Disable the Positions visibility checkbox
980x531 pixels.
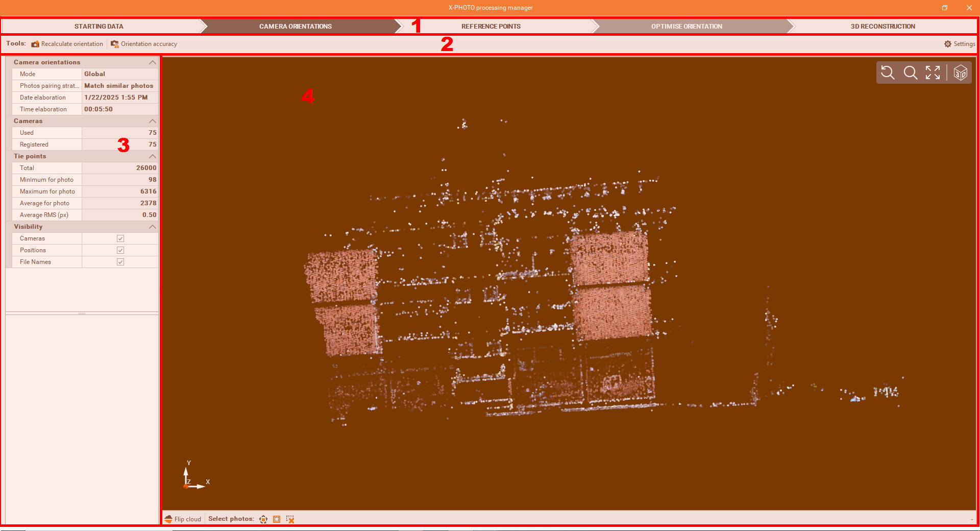click(x=120, y=250)
